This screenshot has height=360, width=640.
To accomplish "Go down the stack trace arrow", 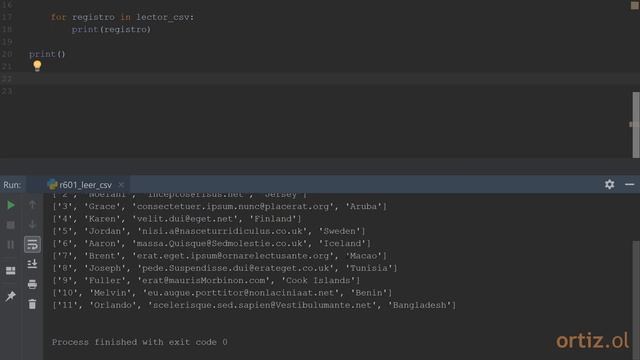I will [x=32, y=225].
